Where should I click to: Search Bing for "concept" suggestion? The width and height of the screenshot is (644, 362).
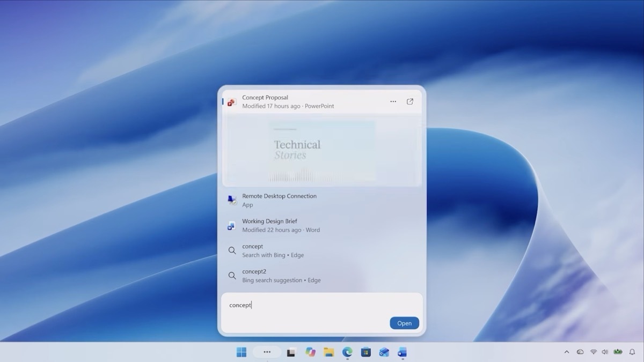pyautogui.click(x=321, y=250)
